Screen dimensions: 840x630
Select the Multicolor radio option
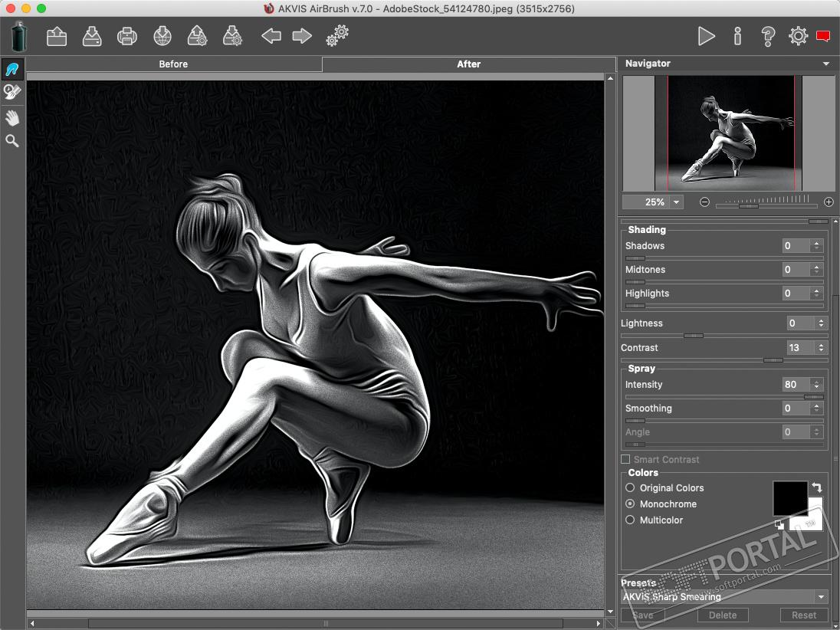[630, 520]
